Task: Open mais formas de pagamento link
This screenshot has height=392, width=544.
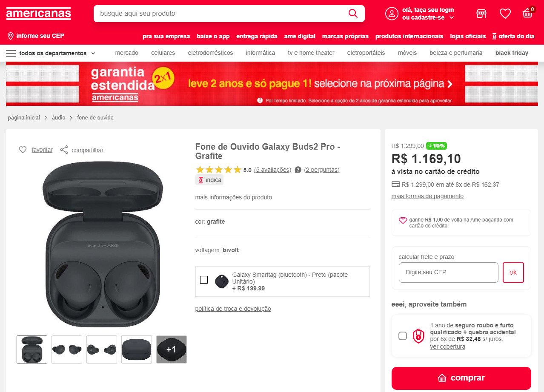Action: pos(427,196)
